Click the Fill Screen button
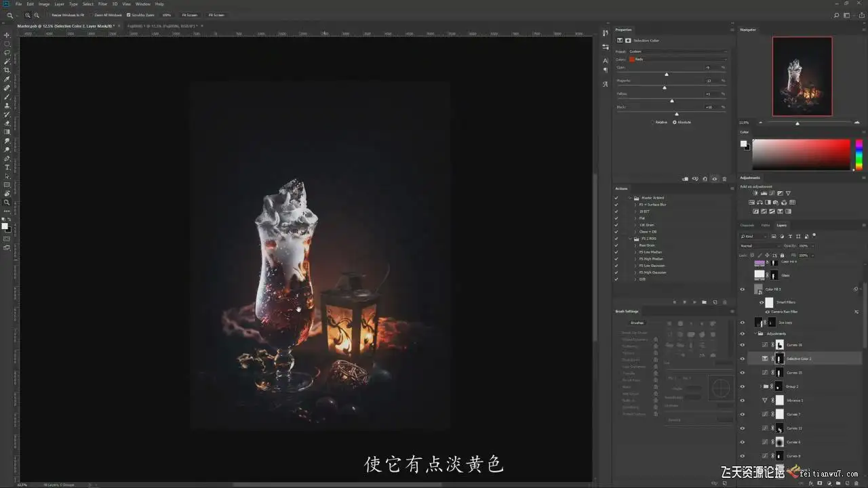This screenshot has height=488, width=868. point(216,15)
